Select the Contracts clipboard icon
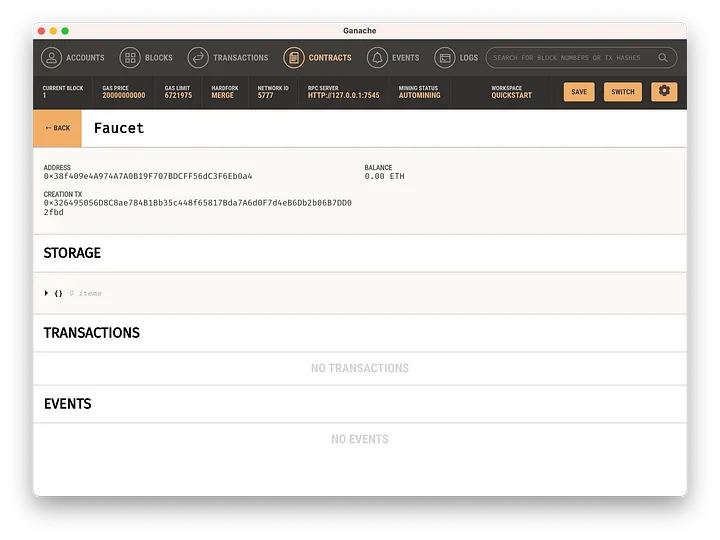The height and width of the screenshot is (540, 720). (x=294, y=58)
